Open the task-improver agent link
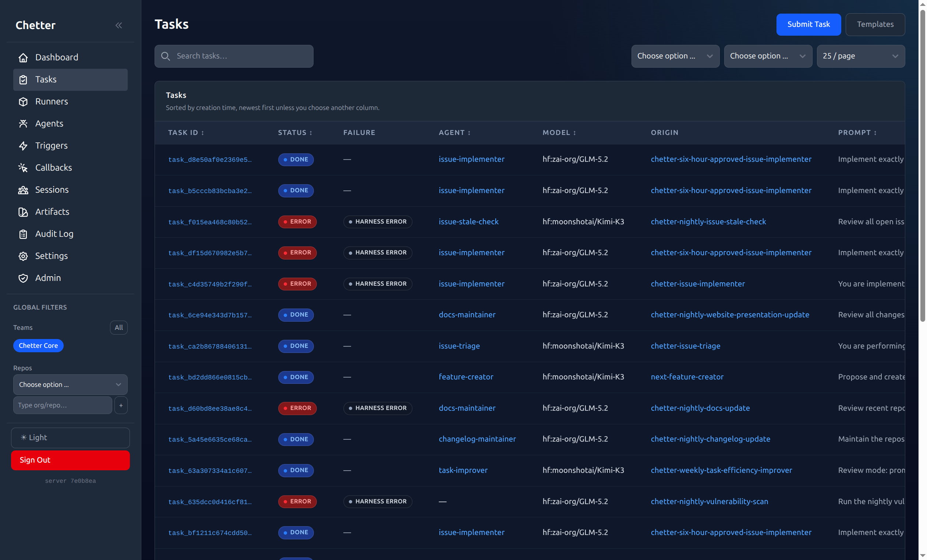Screen dimensions: 927x560 tap(463, 470)
